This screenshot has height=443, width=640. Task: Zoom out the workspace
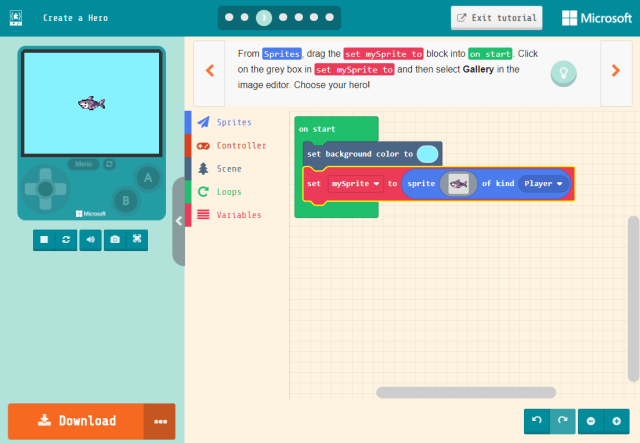[x=591, y=421]
